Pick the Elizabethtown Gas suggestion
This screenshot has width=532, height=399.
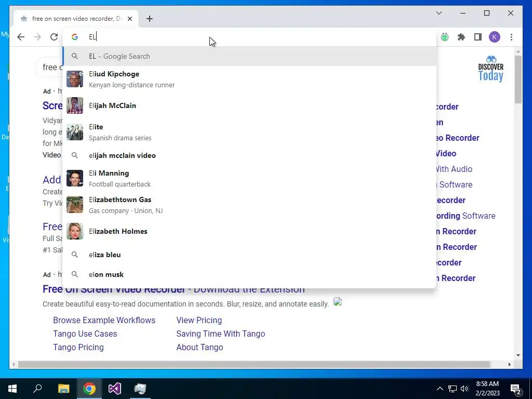249,205
